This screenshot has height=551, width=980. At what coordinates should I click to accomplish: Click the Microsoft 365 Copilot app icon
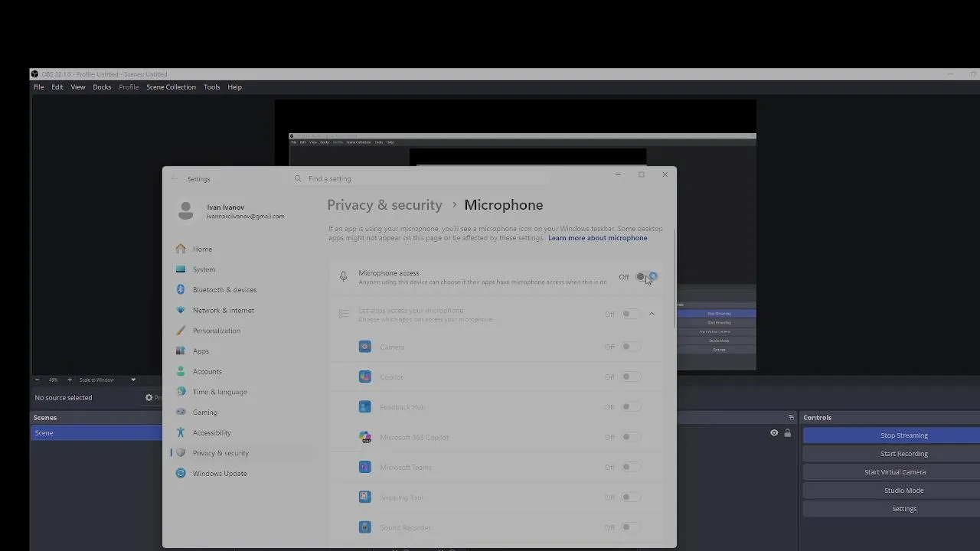pos(365,437)
